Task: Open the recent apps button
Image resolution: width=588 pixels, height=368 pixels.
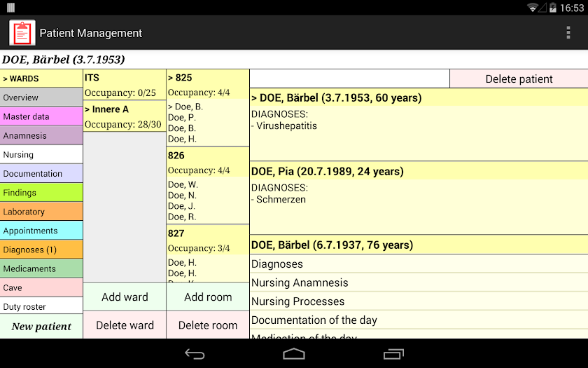Action: point(393,354)
